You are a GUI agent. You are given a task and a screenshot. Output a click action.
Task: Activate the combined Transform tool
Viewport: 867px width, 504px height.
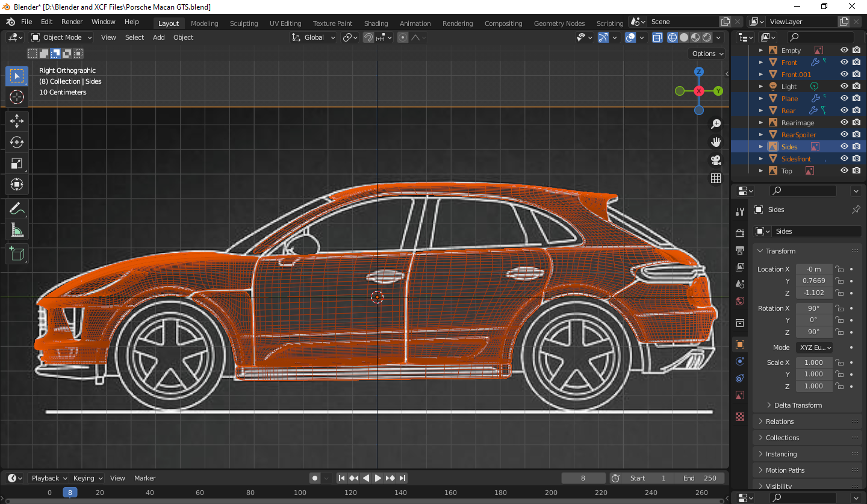point(17,184)
